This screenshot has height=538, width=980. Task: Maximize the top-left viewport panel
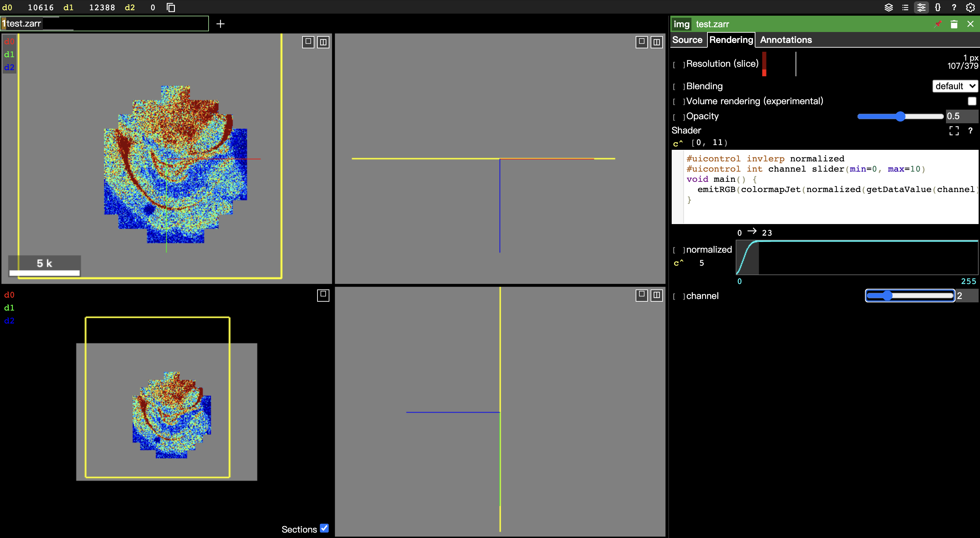308,42
